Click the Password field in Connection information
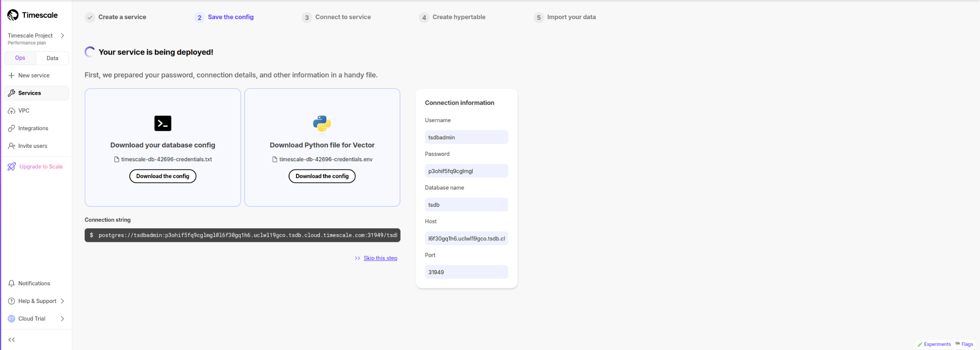The image size is (980, 350). (x=466, y=171)
